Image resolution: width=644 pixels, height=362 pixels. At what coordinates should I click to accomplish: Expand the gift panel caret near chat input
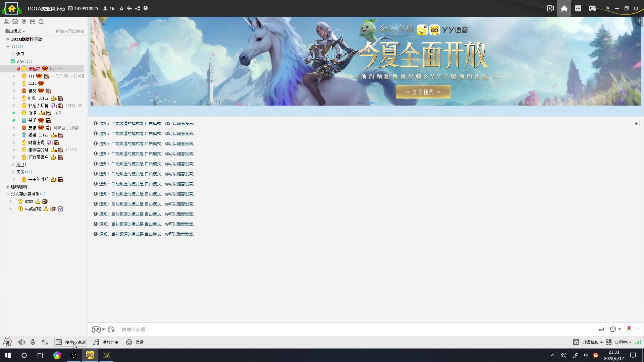click(638, 328)
